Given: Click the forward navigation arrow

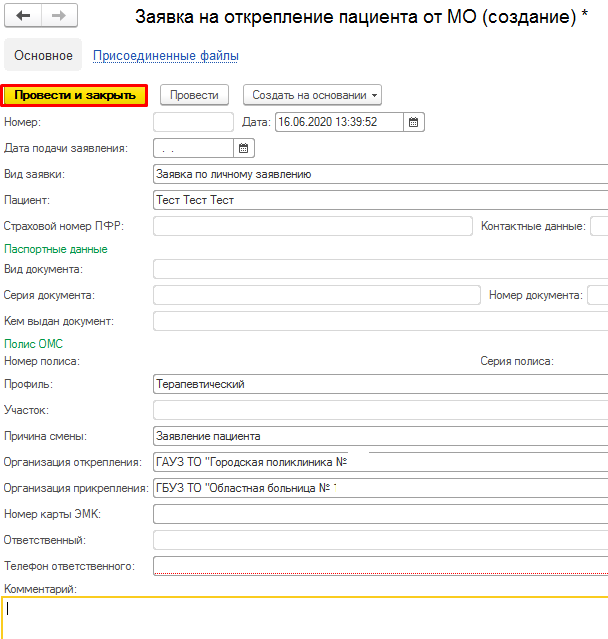Looking at the screenshot, I should tap(58, 16).
